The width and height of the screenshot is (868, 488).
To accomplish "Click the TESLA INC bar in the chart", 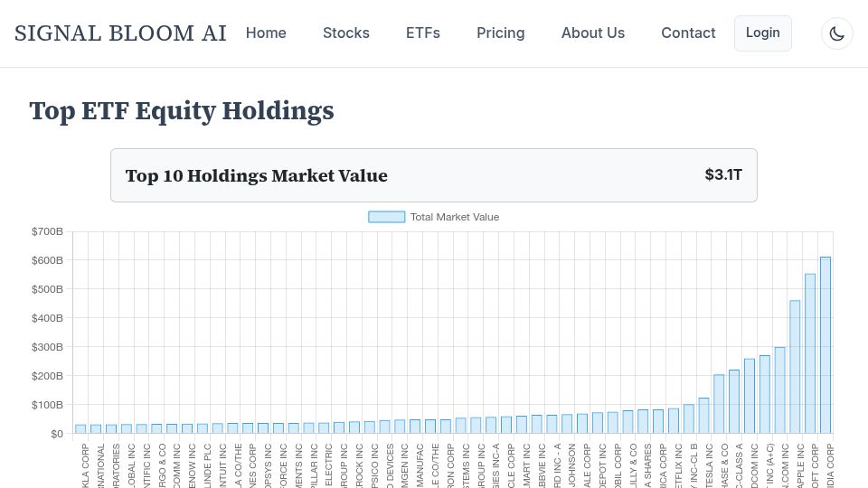I will 703,416.
